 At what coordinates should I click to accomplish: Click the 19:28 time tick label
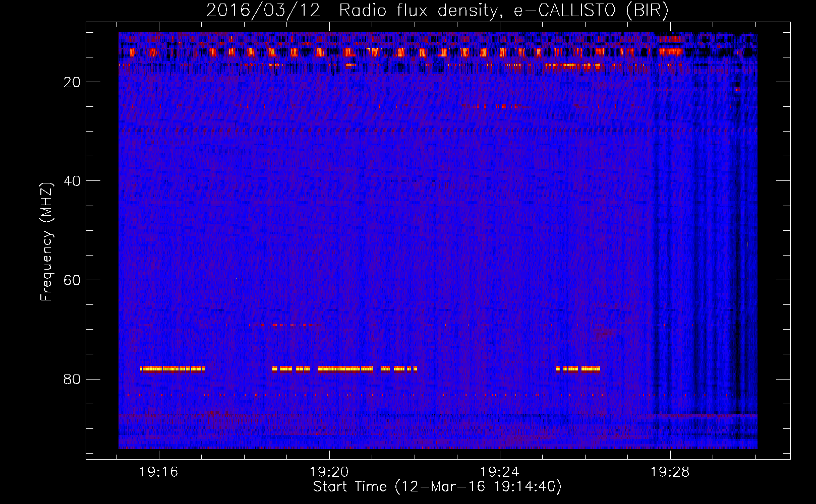coord(670,472)
